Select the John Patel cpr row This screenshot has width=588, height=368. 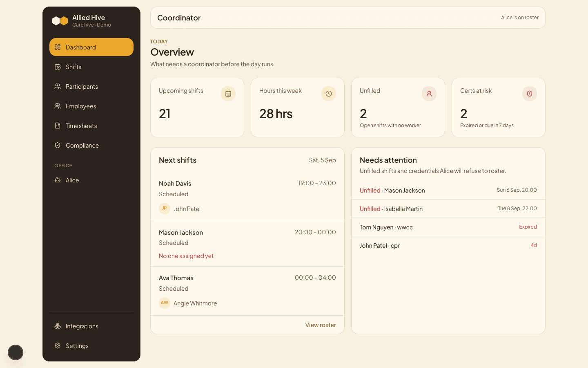point(448,245)
